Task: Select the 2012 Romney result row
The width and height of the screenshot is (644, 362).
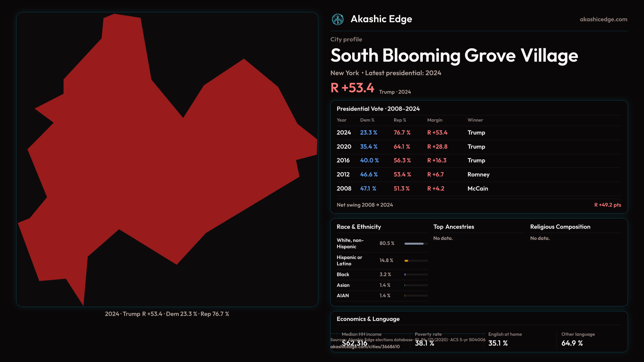Action: [x=478, y=175]
